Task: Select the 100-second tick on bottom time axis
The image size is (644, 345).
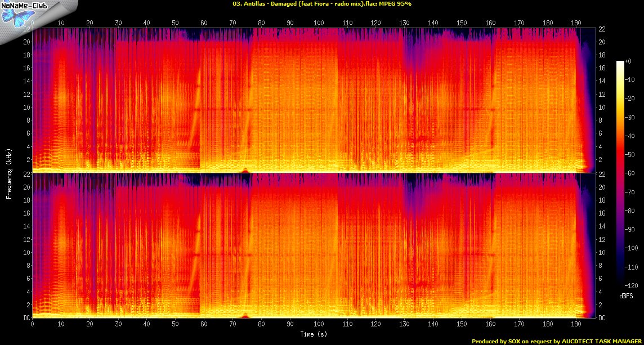Action: (x=319, y=325)
